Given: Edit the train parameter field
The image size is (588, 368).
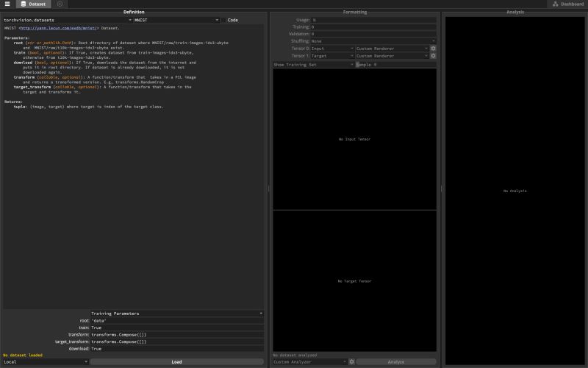Looking at the screenshot, I should [177, 328].
